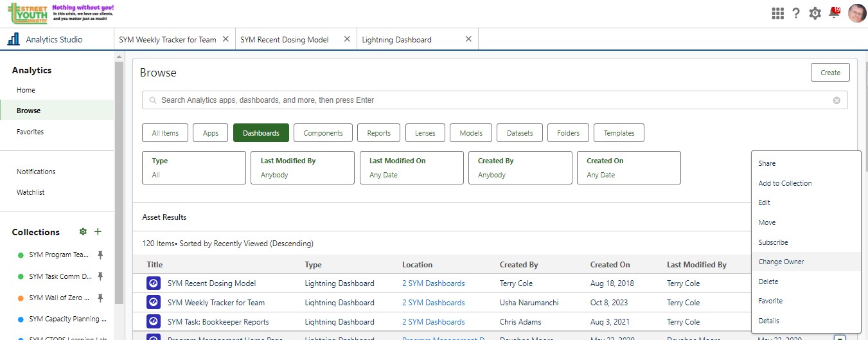Open the Setup gear icon
This screenshot has height=340, width=868.
[x=815, y=13]
